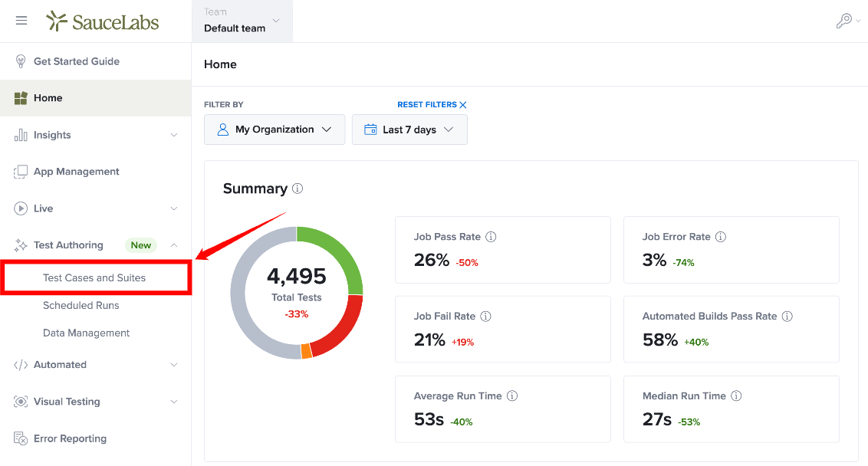Click the Summary info icon

click(298, 189)
